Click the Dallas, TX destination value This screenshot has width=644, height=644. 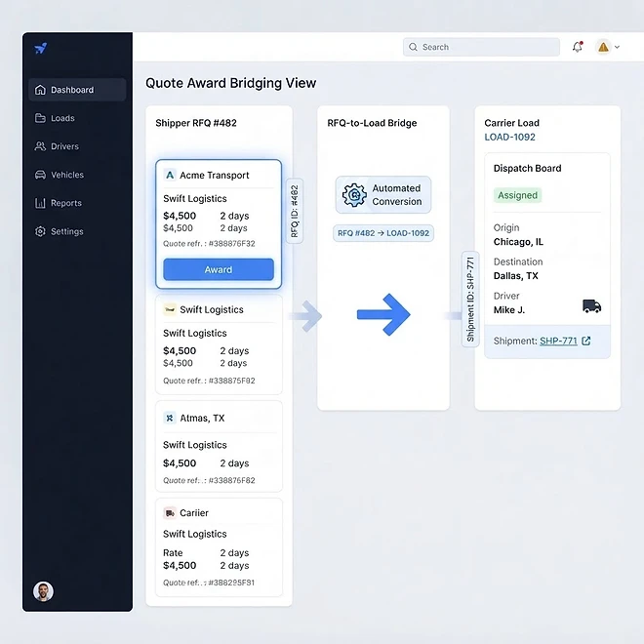pyautogui.click(x=516, y=276)
